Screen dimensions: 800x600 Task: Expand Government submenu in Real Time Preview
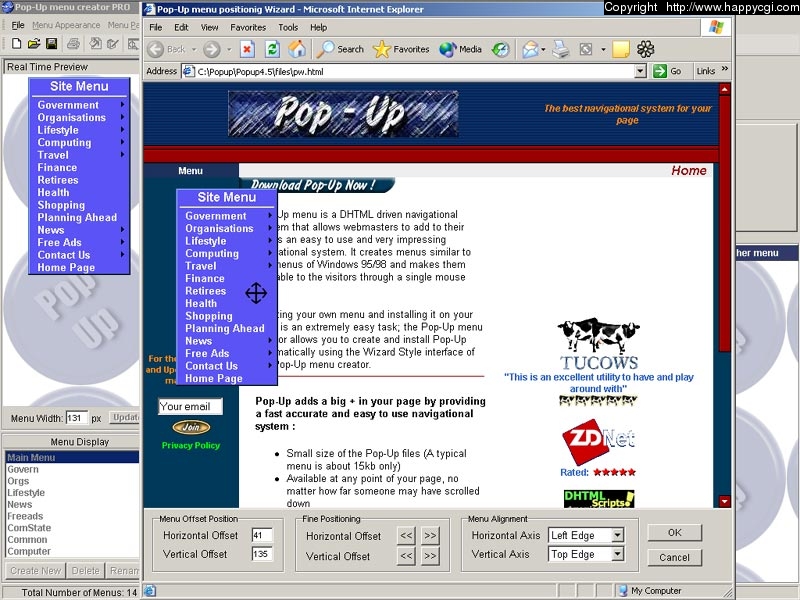click(x=122, y=105)
